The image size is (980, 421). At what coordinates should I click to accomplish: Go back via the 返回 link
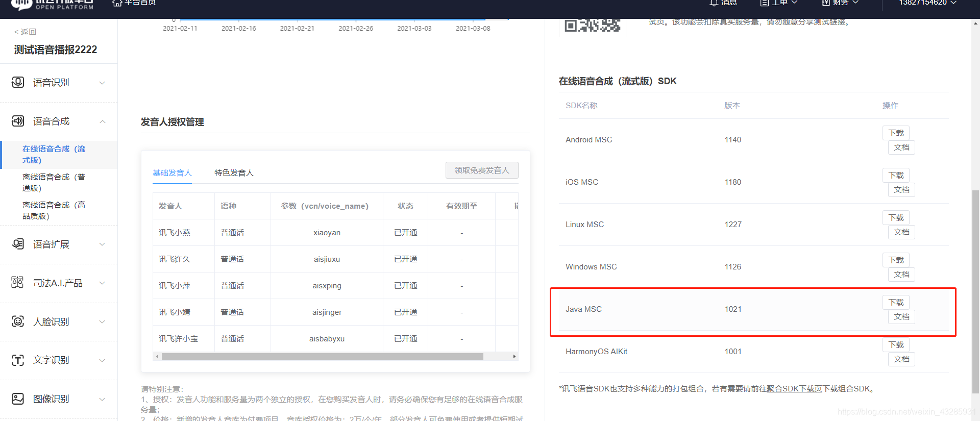pyautogui.click(x=25, y=32)
